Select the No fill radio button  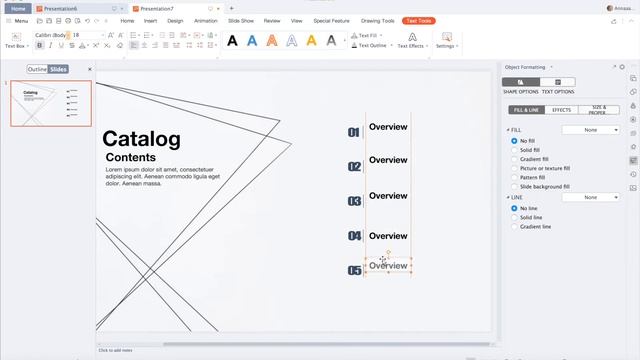click(514, 141)
